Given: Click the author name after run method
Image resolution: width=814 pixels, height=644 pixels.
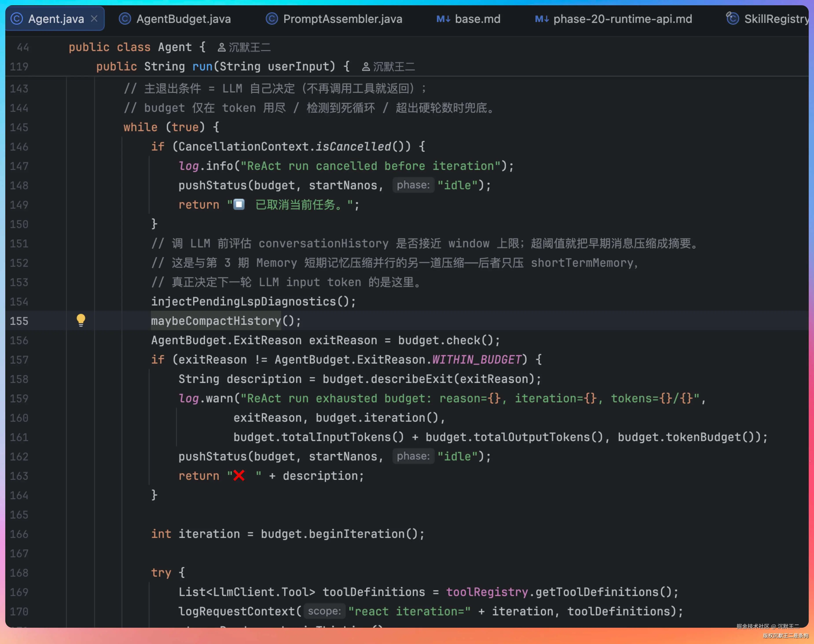Looking at the screenshot, I should pyautogui.click(x=394, y=67).
